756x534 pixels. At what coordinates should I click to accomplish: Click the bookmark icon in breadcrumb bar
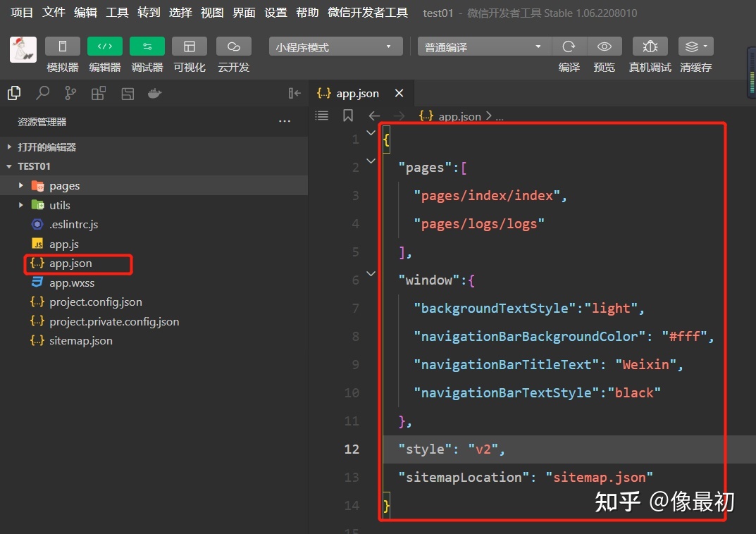tap(348, 116)
